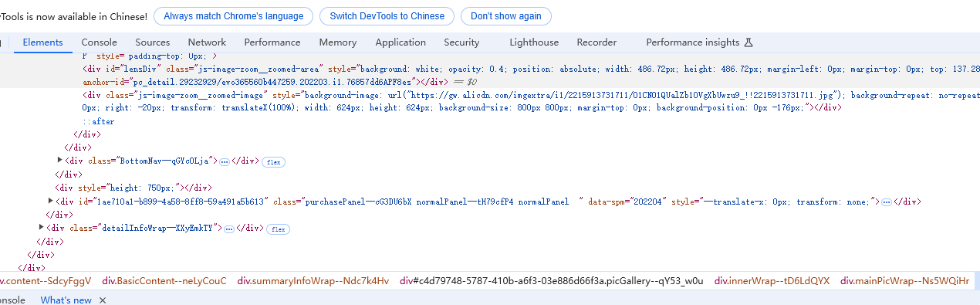
Task: Select div.summaryInfoWrap breadcrumb
Action: (x=313, y=281)
